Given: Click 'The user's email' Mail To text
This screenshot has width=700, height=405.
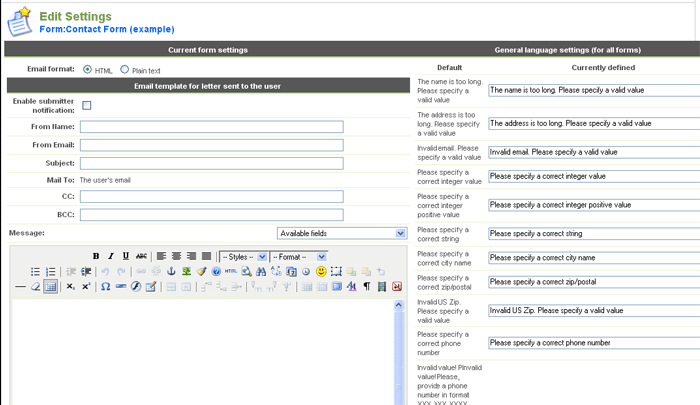Looking at the screenshot, I should click(105, 180).
